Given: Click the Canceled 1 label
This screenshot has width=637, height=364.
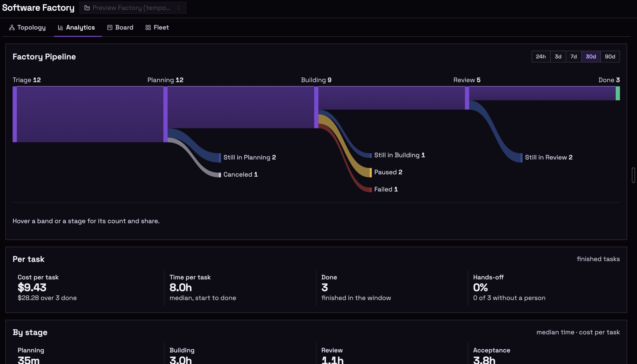Looking at the screenshot, I should coord(240,174).
